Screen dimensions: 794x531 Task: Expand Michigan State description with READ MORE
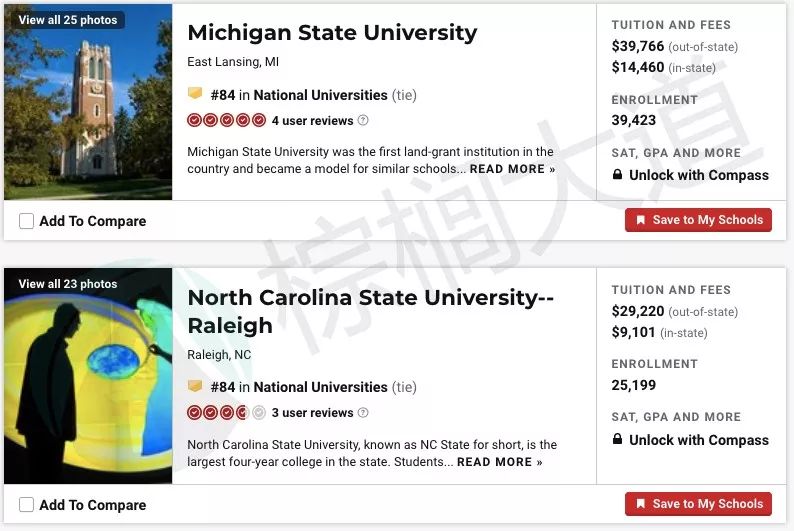click(512, 169)
